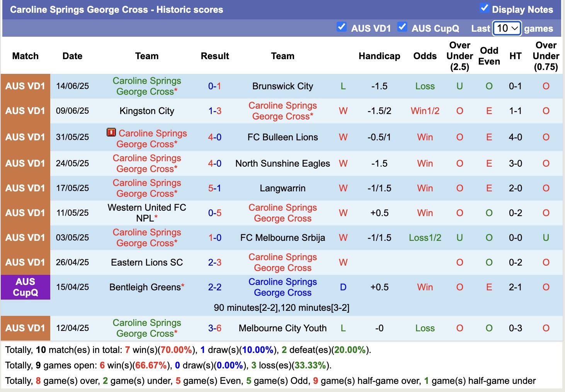The image size is (565, 392).
Task: Select Western United FC NPL team
Action: point(147,213)
